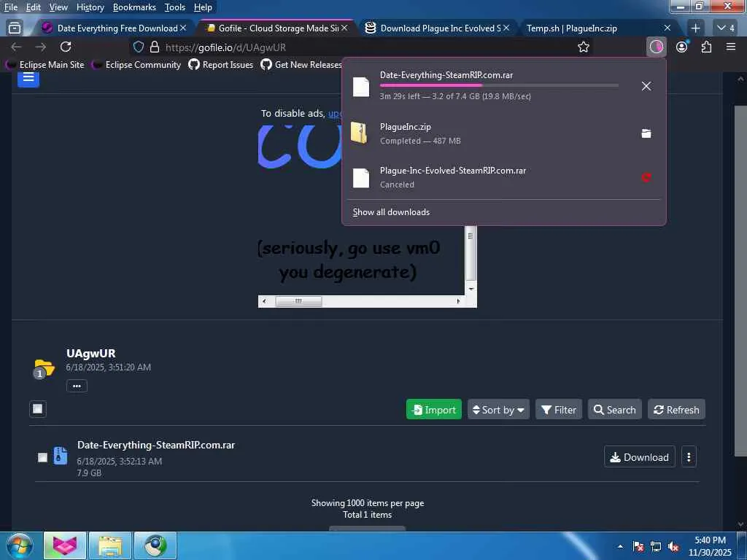Screen dimensions: 747x560
Task: Expand the Sort by dropdown
Action: (x=498, y=410)
